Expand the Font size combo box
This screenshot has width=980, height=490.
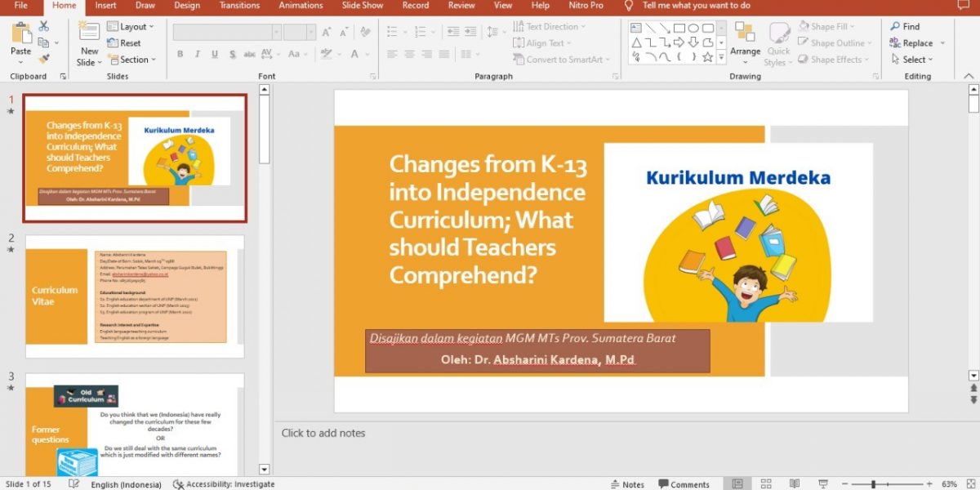pyautogui.click(x=311, y=33)
